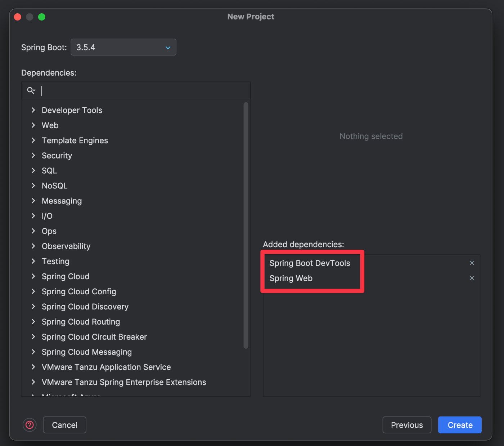Expand the SQL category
Viewport: 504px width, 446px height.
[x=33, y=171]
